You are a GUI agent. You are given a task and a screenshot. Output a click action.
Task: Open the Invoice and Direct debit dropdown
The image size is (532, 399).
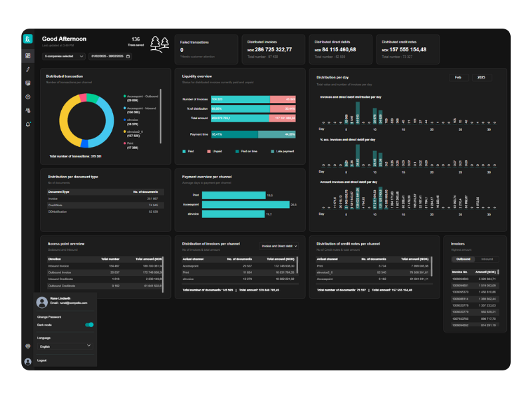[279, 246]
